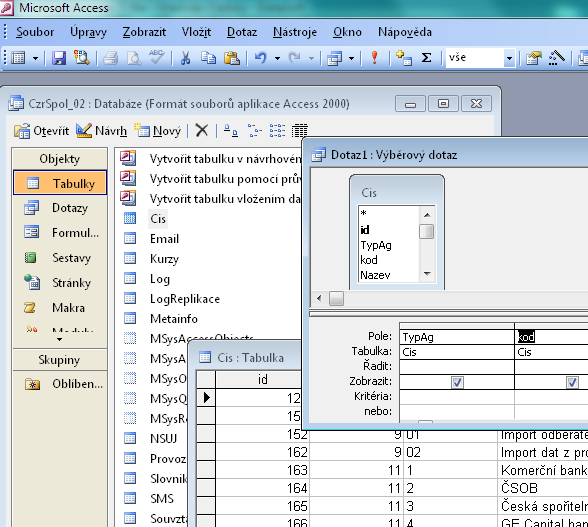Viewport: 588px width, 527px height.
Task: Expand more objects arrow under Moduly
Action: point(59,339)
